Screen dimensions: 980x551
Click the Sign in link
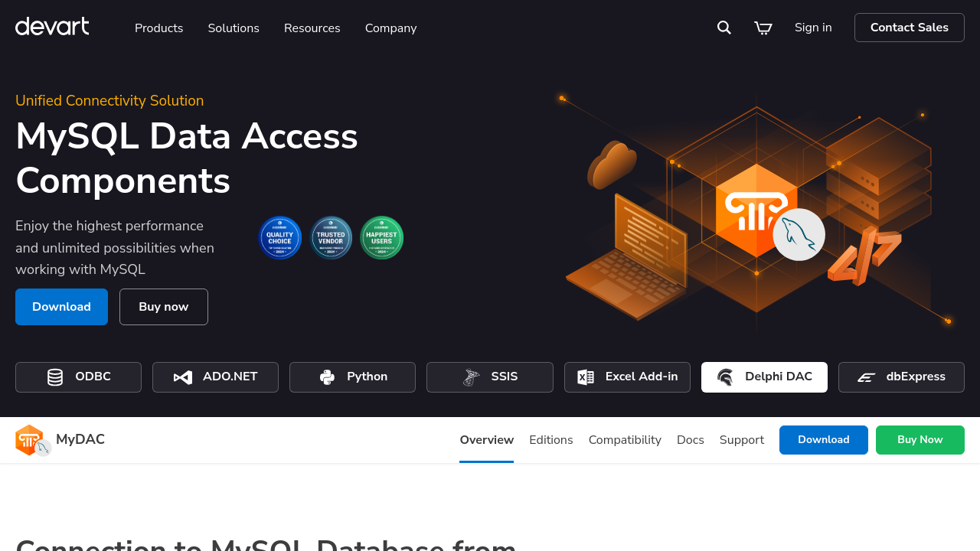point(813,28)
